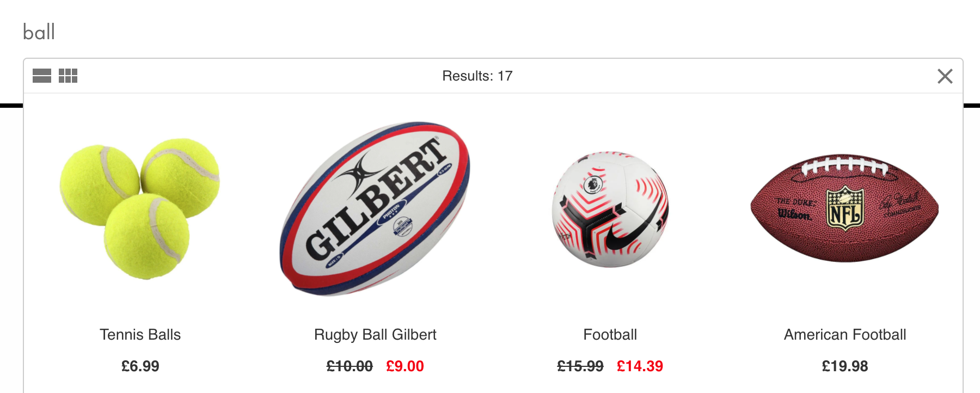Screen dimensions: 980x393
Task: Click the 'Results: 17' count label
Action: 477,76
